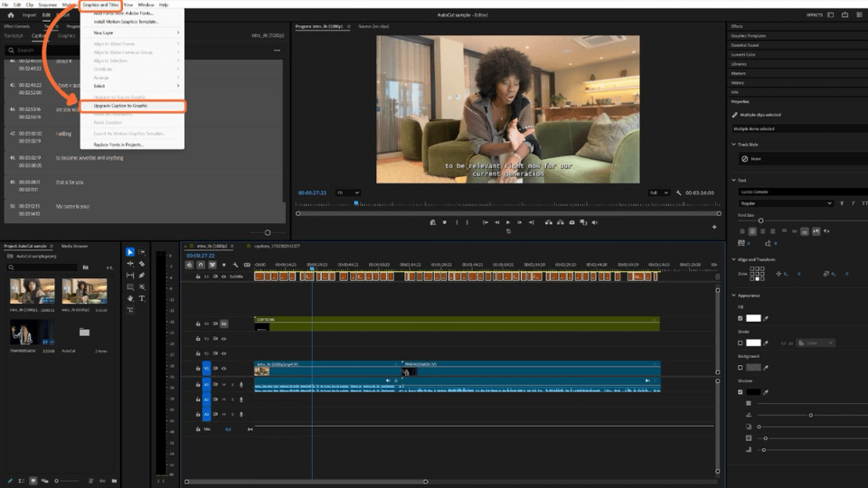Collapse the Track Style section
868x488 pixels.
(734, 145)
